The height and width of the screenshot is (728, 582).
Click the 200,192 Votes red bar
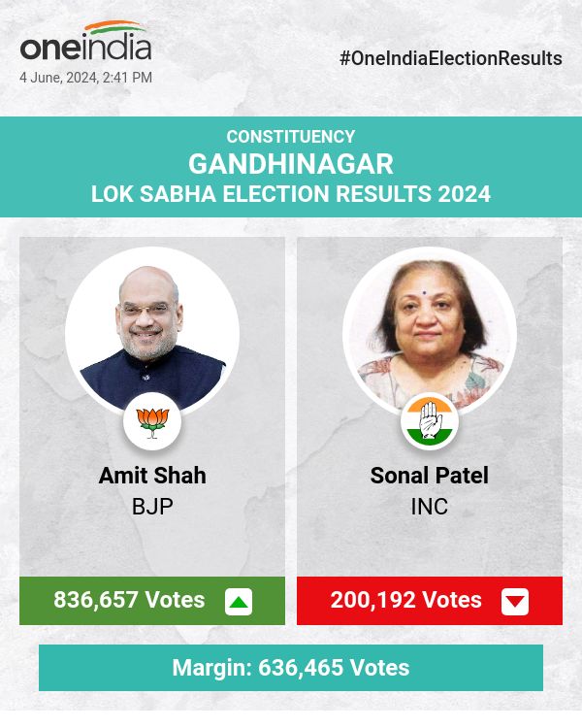406,600
